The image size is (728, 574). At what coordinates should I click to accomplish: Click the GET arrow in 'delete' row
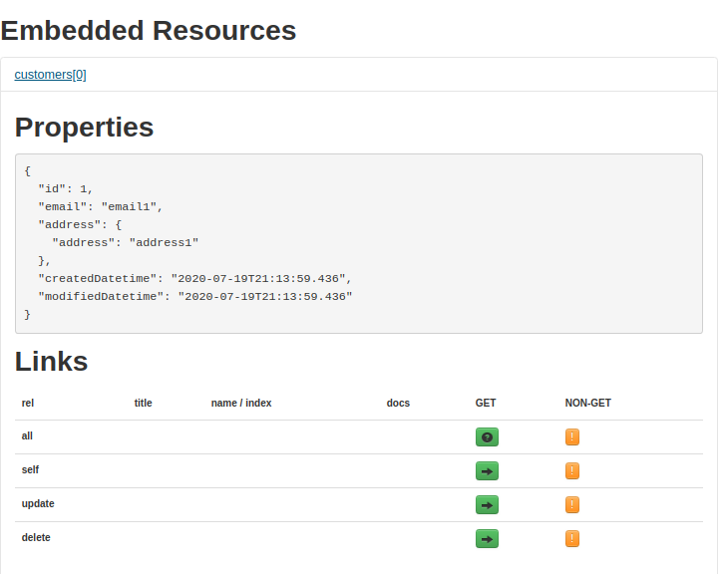point(487,538)
